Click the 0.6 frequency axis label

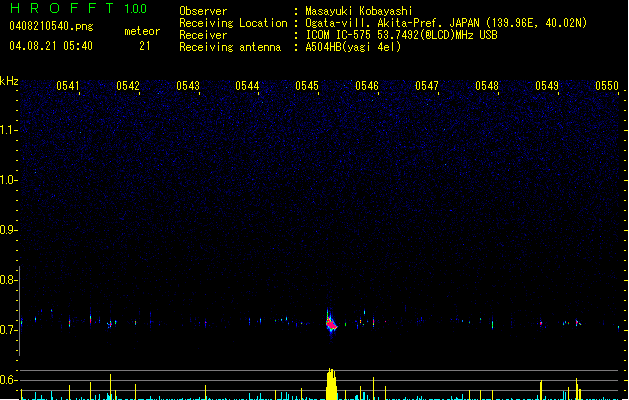(x=9, y=380)
